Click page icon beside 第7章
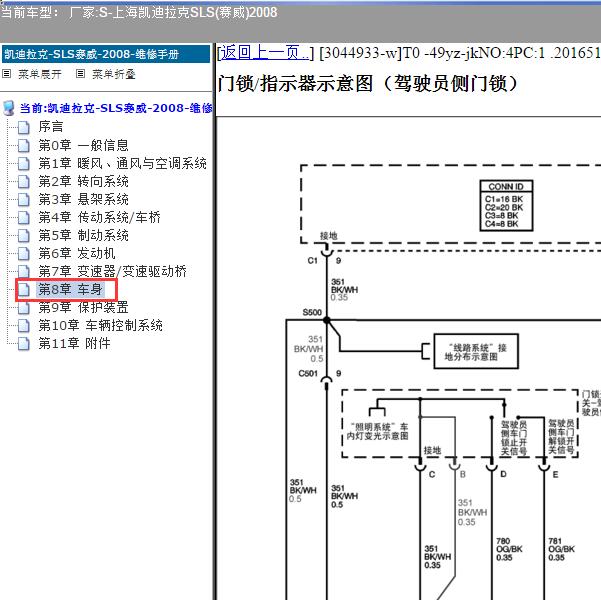The width and height of the screenshot is (601, 600). coord(24,271)
